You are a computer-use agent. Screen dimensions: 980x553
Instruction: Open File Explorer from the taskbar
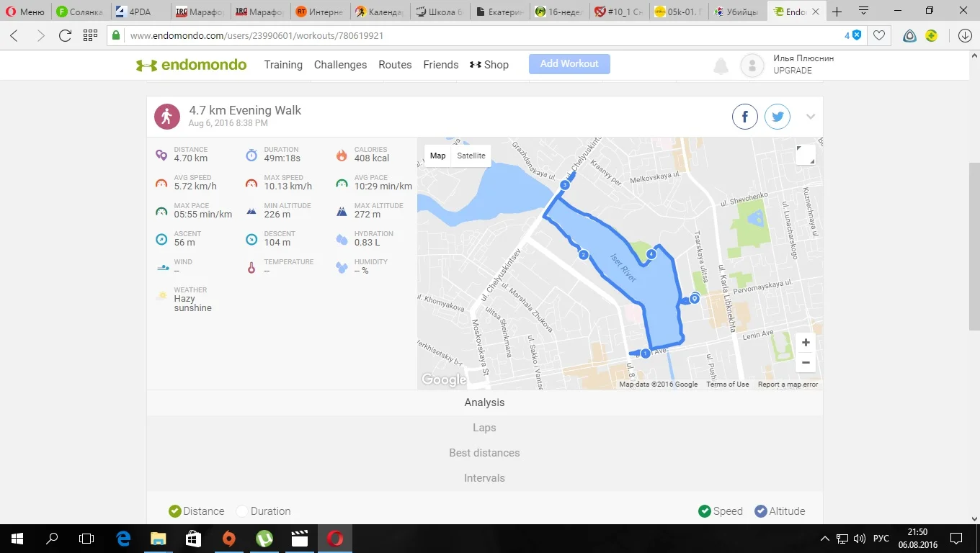pyautogui.click(x=158, y=538)
